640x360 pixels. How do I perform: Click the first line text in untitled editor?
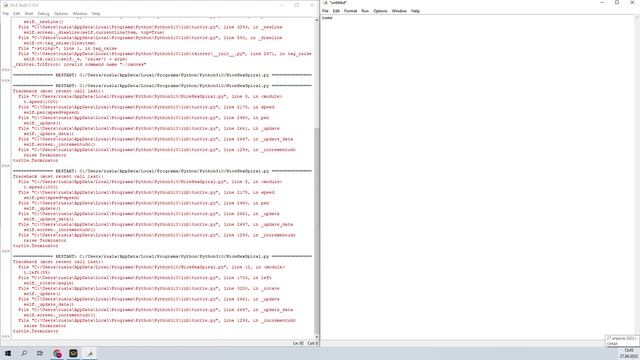(327, 18)
